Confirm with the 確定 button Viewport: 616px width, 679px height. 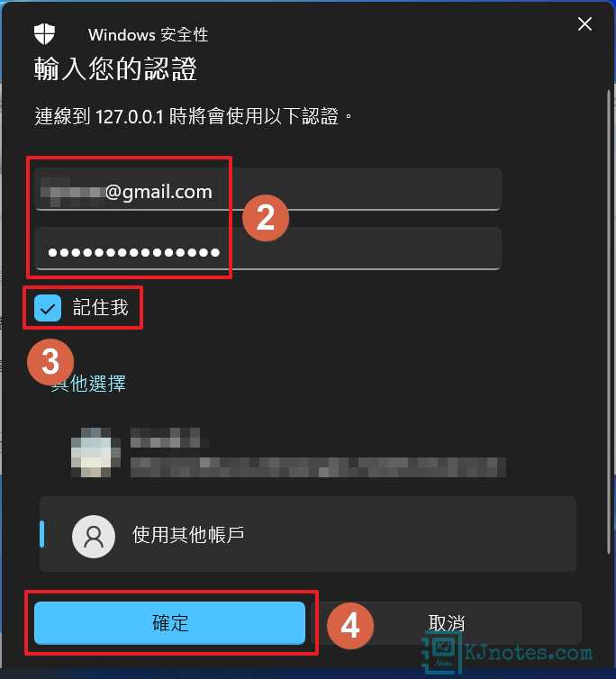point(170,622)
